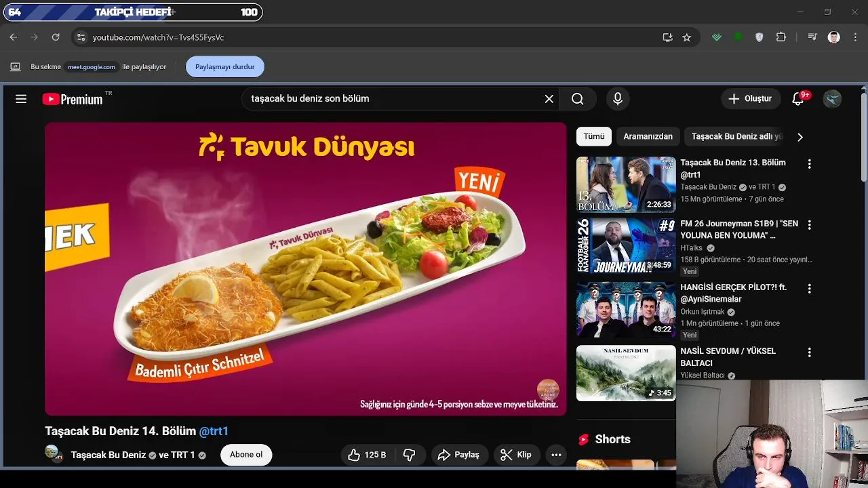Open options for FM 26 Journeyman video
Image resolution: width=868 pixels, height=488 pixels.
[x=809, y=225]
